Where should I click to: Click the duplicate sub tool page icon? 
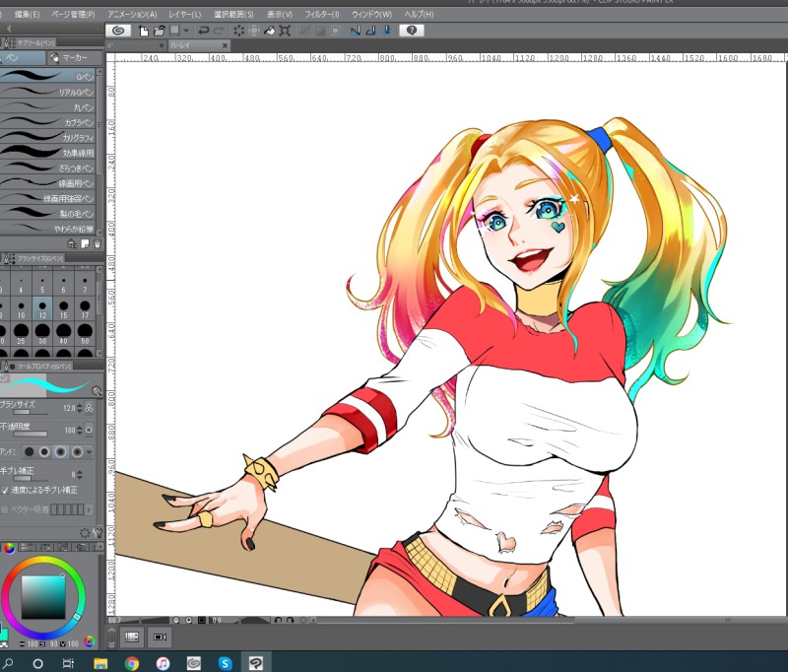pos(85,243)
